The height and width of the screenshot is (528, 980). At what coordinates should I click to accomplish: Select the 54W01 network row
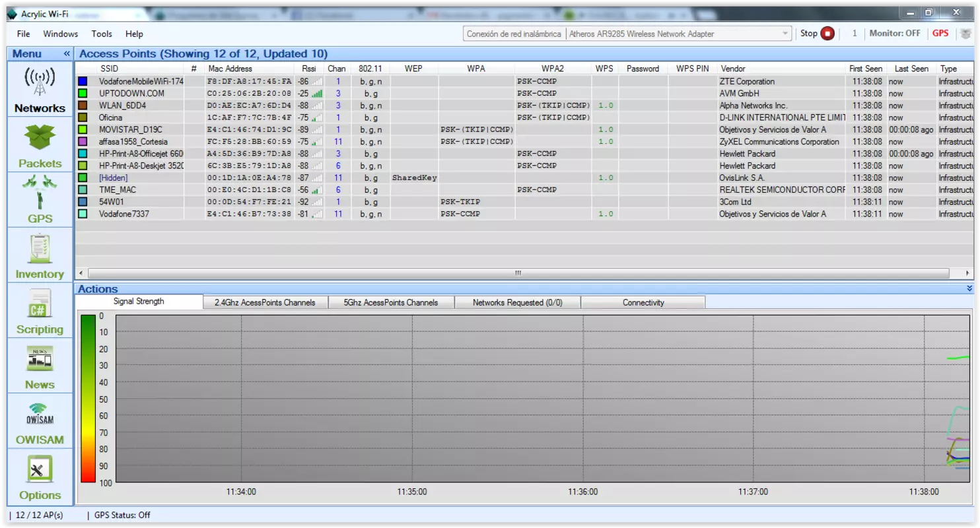tap(525, 202)
